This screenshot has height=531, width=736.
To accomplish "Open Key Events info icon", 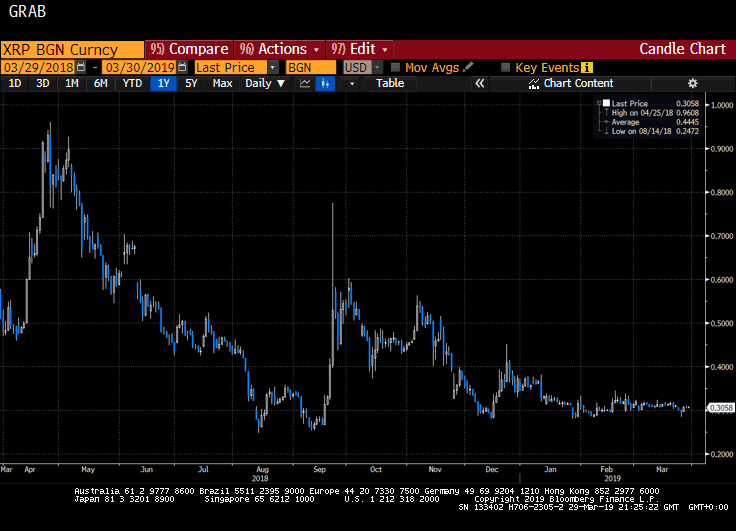I will (x=587, y=68).
